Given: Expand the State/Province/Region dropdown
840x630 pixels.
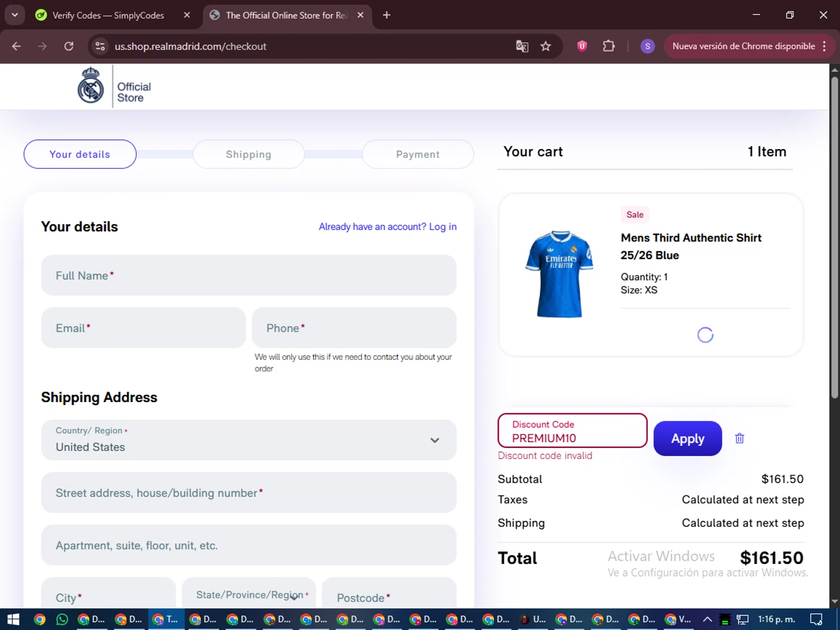Looking at the screenshot, I should pos(249,595).
